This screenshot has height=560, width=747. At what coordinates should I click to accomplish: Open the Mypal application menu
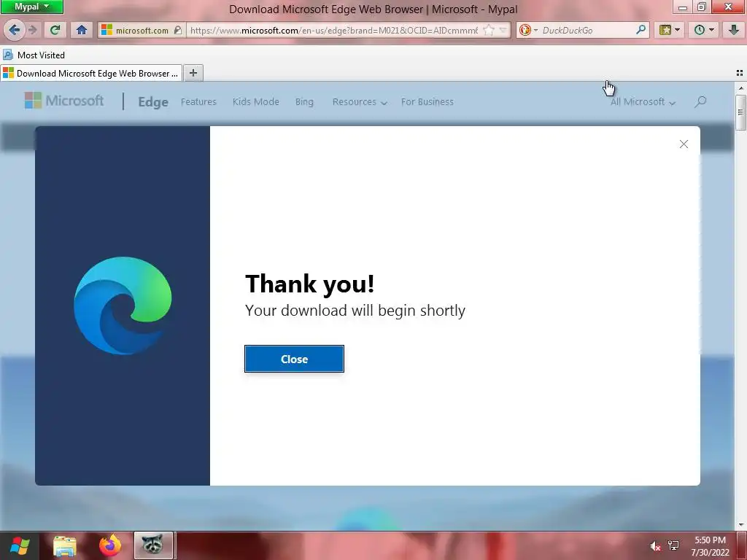(31, 7)
